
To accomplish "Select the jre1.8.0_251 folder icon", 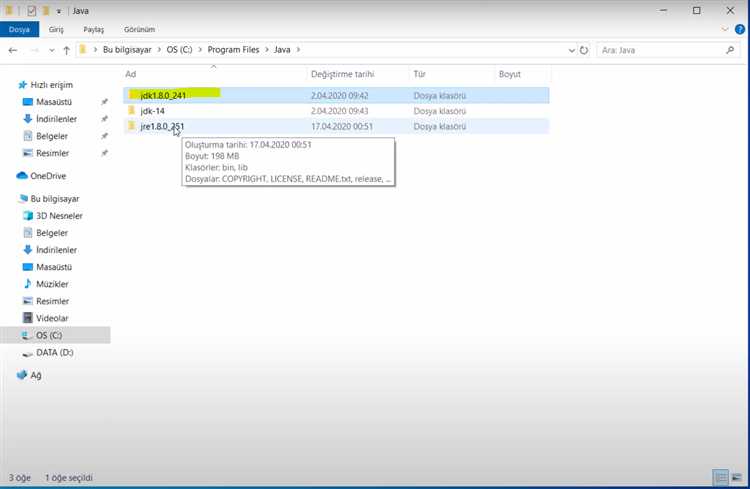I will [x=131, y=126].
